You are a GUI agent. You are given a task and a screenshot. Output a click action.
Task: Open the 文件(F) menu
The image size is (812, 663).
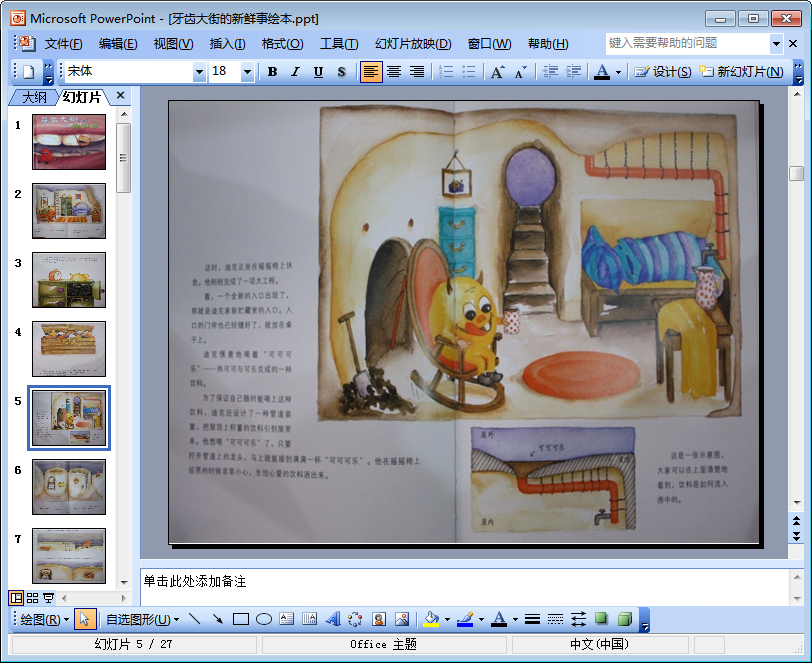pyautogui.click(x=63, y=44)
